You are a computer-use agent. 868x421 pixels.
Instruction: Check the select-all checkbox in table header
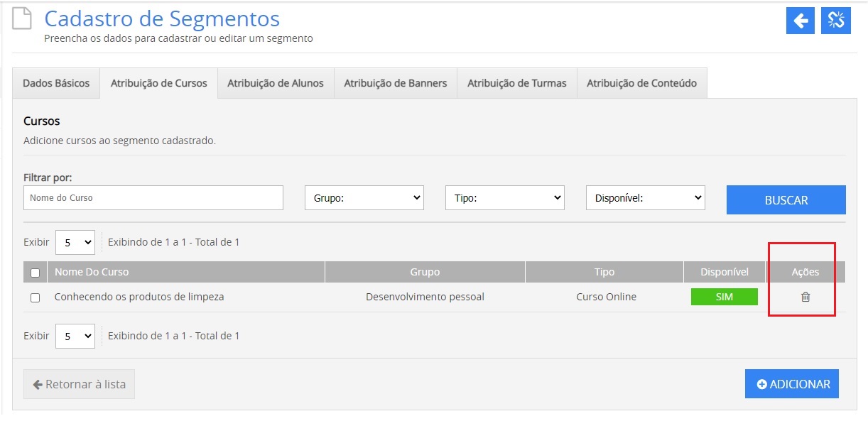[35, 273]
